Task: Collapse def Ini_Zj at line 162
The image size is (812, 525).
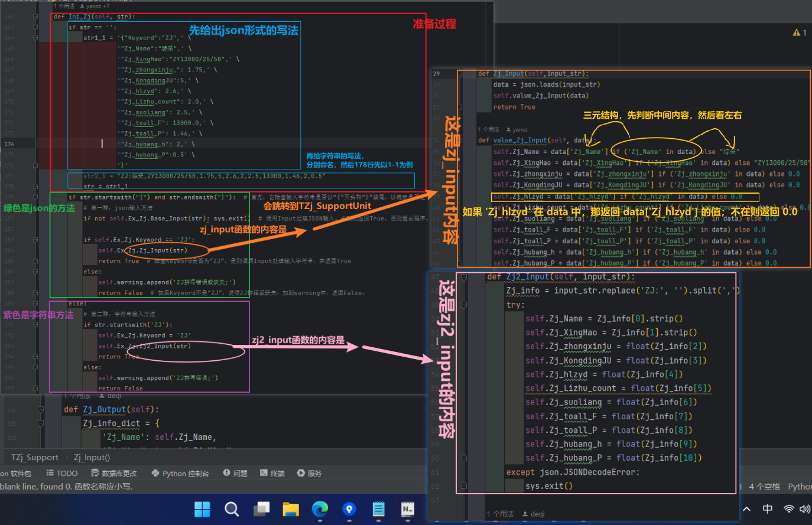Action: [x=36, y=17]
